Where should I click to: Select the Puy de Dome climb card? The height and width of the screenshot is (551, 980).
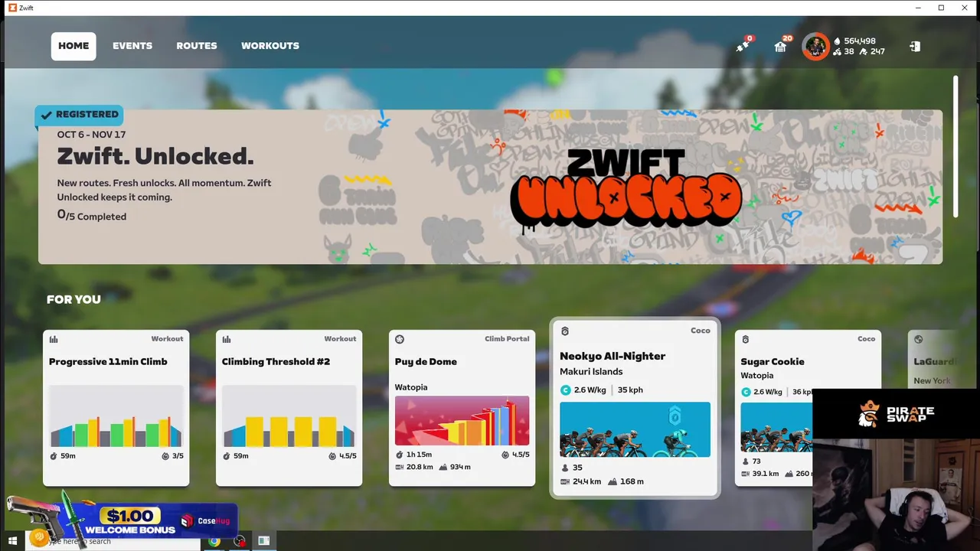pyautogui.click(x=462, y=408)
